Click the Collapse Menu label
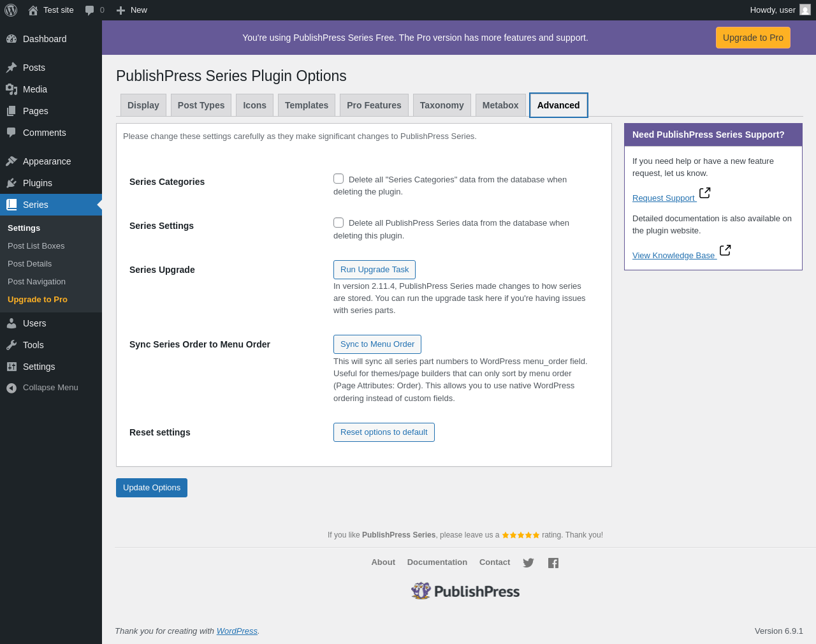Image resolution: width=816 pixels, height=644 pixels. [50, 388]
